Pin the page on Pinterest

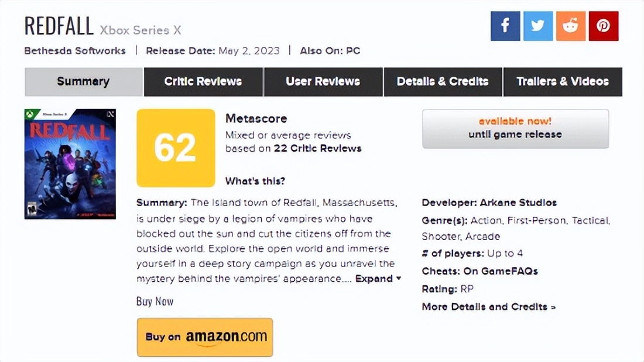point(604,26)
